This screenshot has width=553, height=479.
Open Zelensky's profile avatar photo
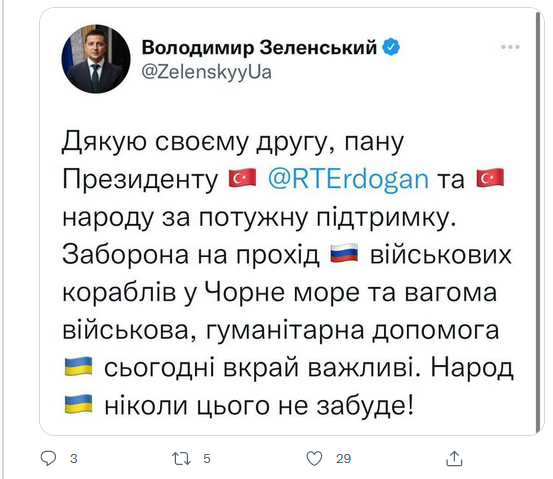tap(96, 59)
